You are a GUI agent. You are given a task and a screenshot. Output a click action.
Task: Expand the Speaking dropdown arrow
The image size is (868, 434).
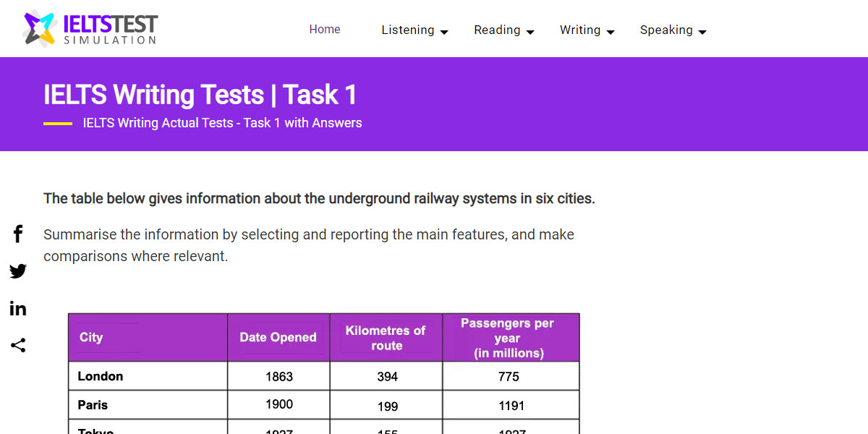tap(702, 32)
